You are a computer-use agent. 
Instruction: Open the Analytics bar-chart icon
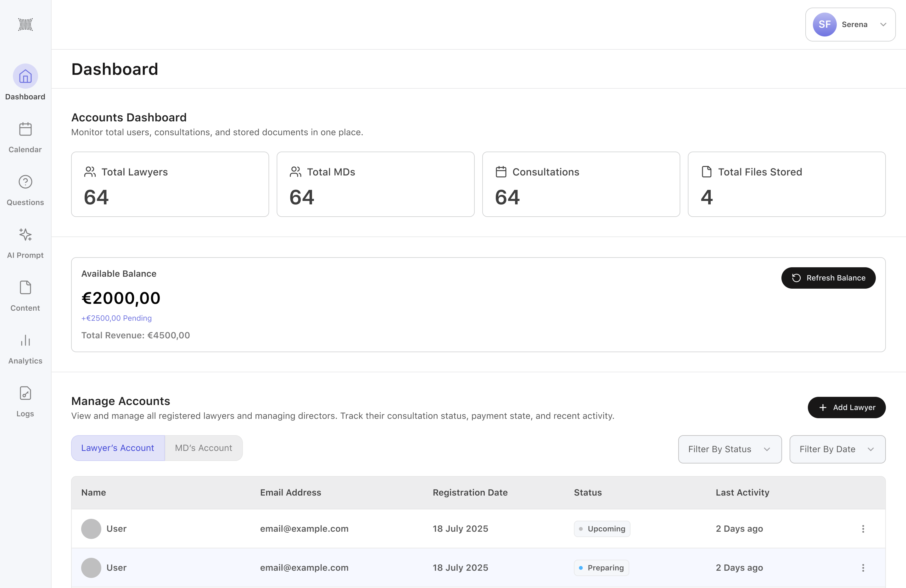pyautogui.click(x=25, y=340)
